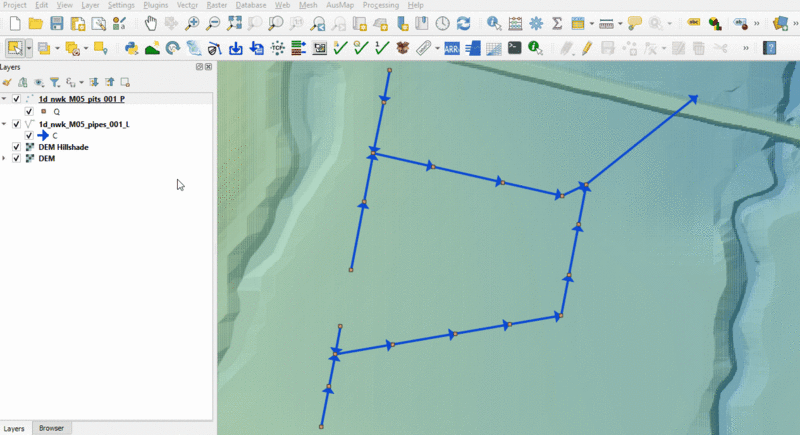Open the Processing Toolbox gear icon

(x=536, y=23)
